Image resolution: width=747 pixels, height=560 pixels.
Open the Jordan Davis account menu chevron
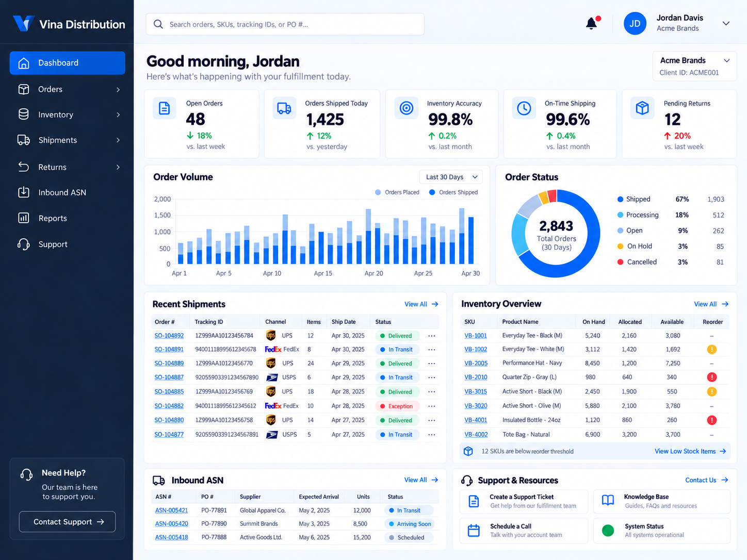(x=726, y=24)
